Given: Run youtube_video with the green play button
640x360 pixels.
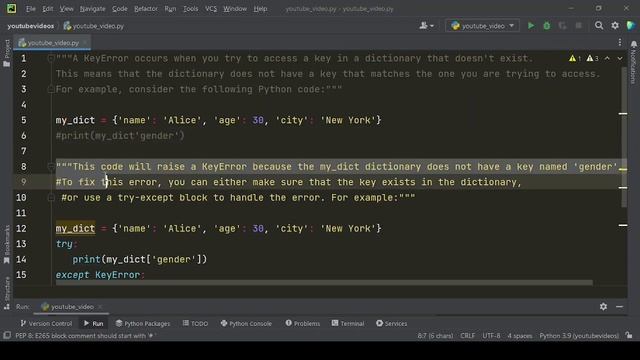Looking at the screenshot, I should (531, 26).
